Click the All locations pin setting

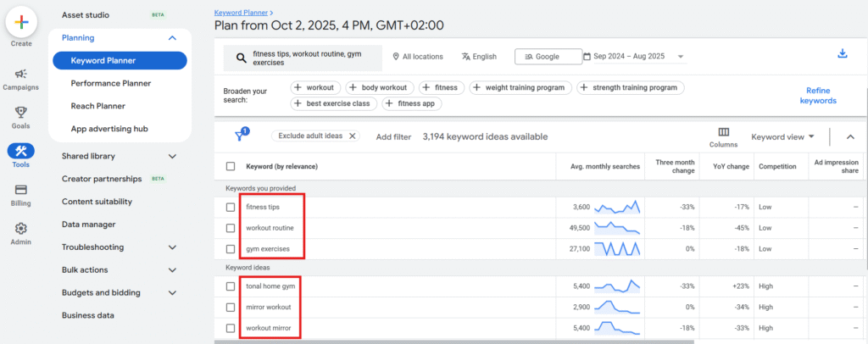(x=417, y=57)
